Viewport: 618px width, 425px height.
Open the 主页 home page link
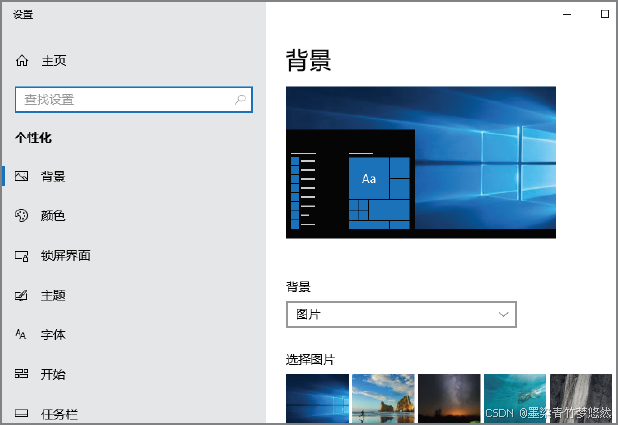click(54, 61)
